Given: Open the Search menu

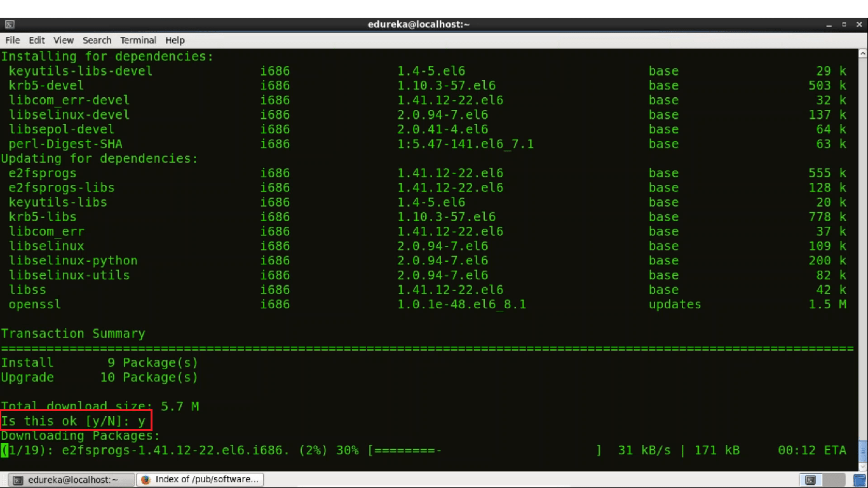Looking at the screenshot, I should point(97,40).
